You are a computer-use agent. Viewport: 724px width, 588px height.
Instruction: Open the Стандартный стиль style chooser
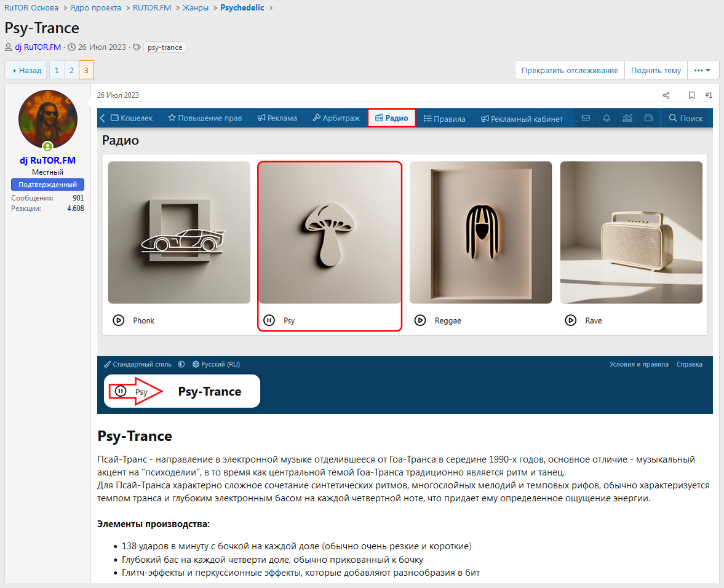[x=138, y=364]
